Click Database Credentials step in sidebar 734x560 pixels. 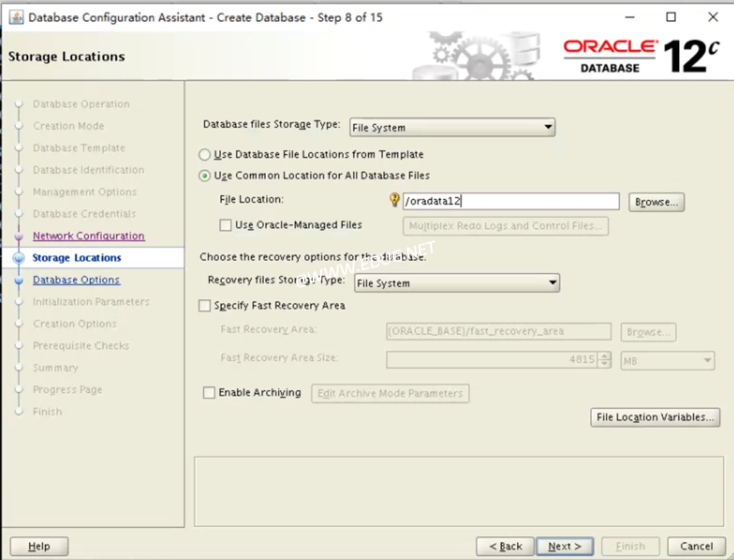85,214
